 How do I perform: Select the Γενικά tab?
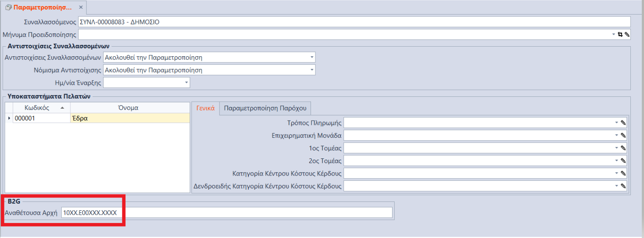[205, 108]
